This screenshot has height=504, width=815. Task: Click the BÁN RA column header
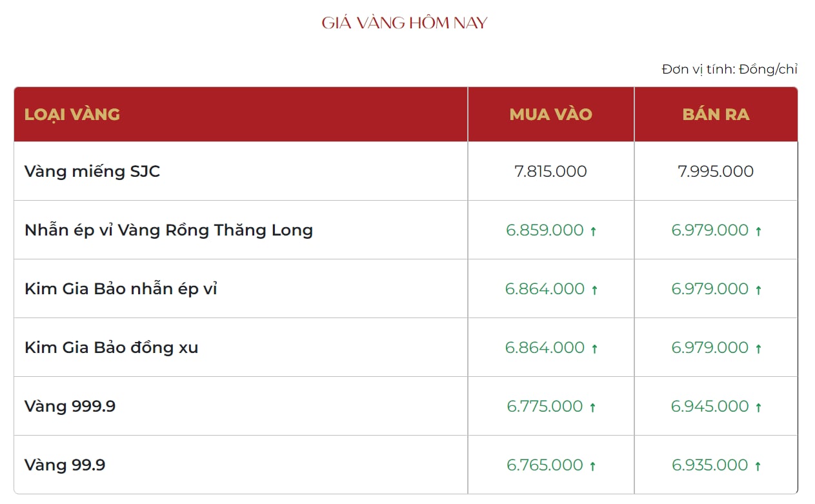tap(716, 114)
